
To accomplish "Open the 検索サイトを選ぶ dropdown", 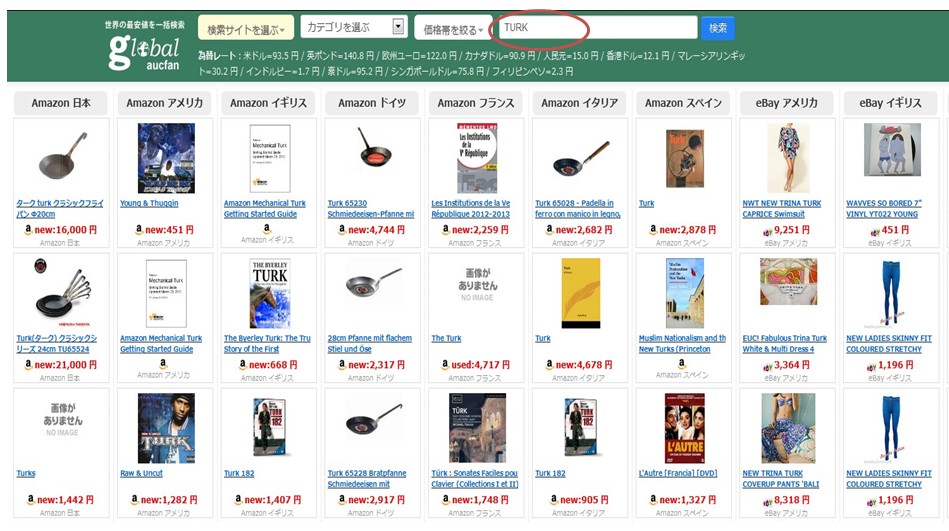I will coord(246,28).
